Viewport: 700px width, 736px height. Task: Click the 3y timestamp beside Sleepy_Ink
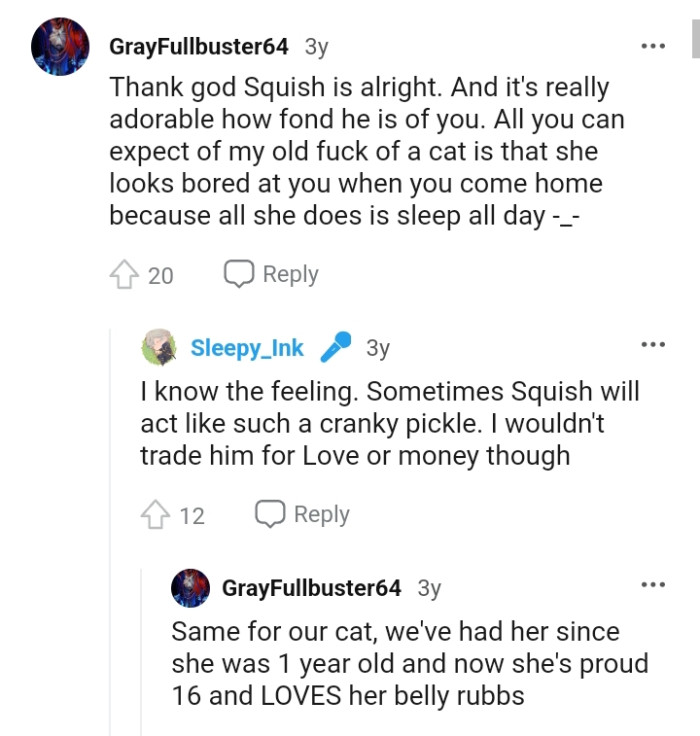tap(377, 347)
